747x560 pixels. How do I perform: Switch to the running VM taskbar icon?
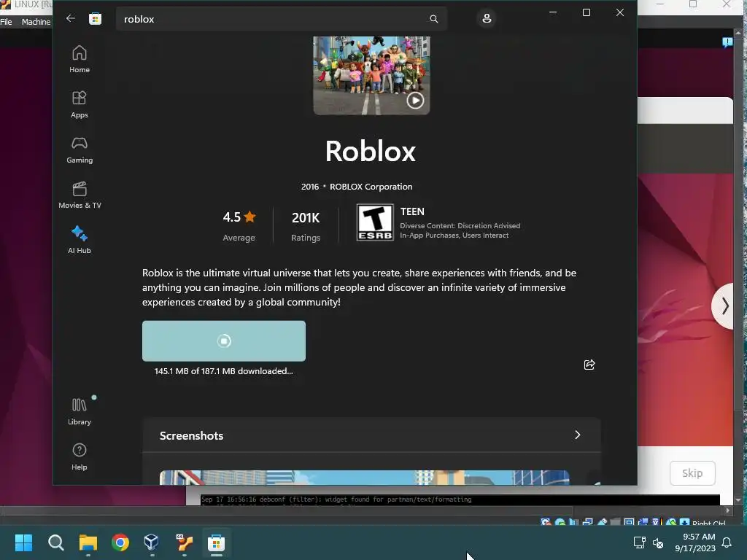click(184, 542)
